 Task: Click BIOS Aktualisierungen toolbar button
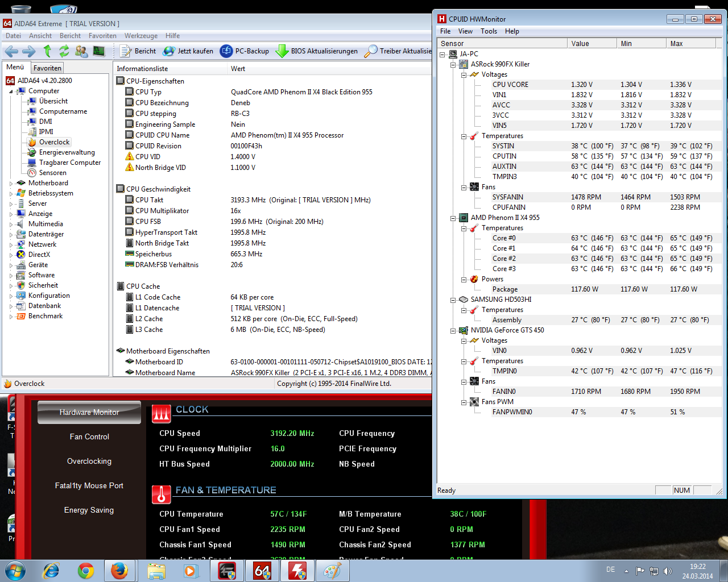click(x=317, y=51)
